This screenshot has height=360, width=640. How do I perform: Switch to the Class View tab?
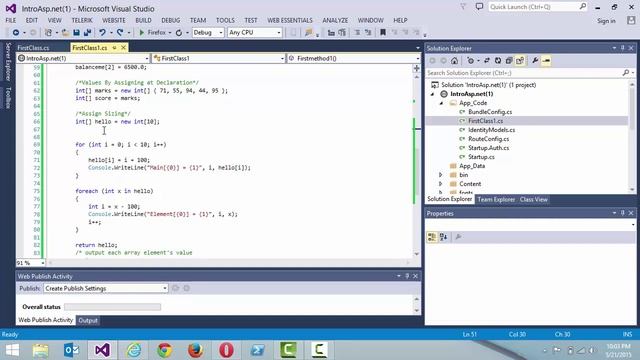(x=533, y=200)
